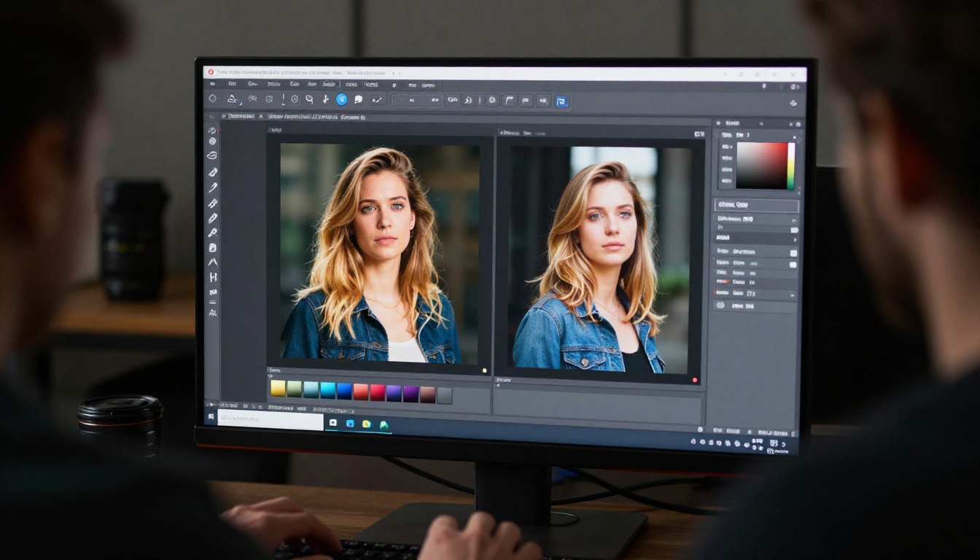
Task: Select the gray swatch ending the palette
Action: point(444,395)
